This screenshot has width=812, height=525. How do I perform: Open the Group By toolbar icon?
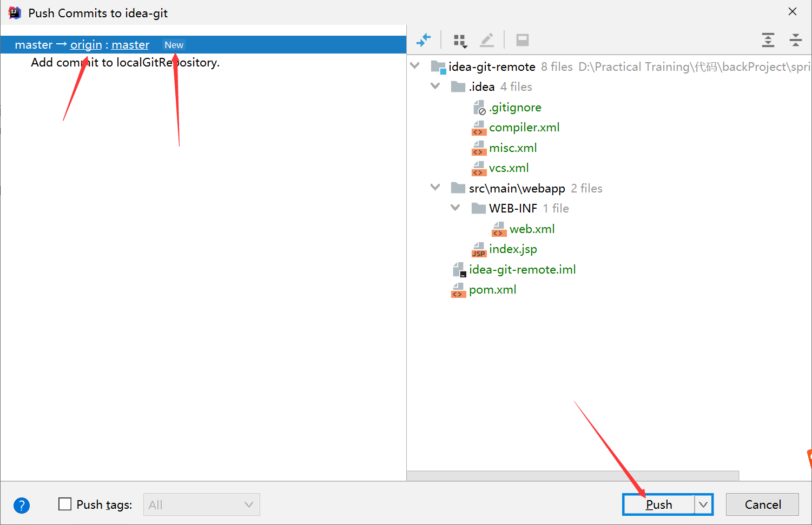tap(460, 41)
